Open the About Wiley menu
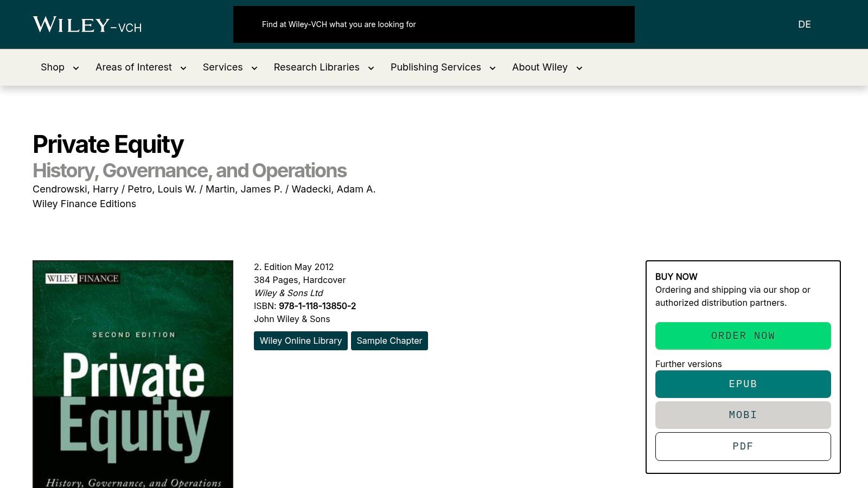The image size is (868, 488). coord(540,67)
